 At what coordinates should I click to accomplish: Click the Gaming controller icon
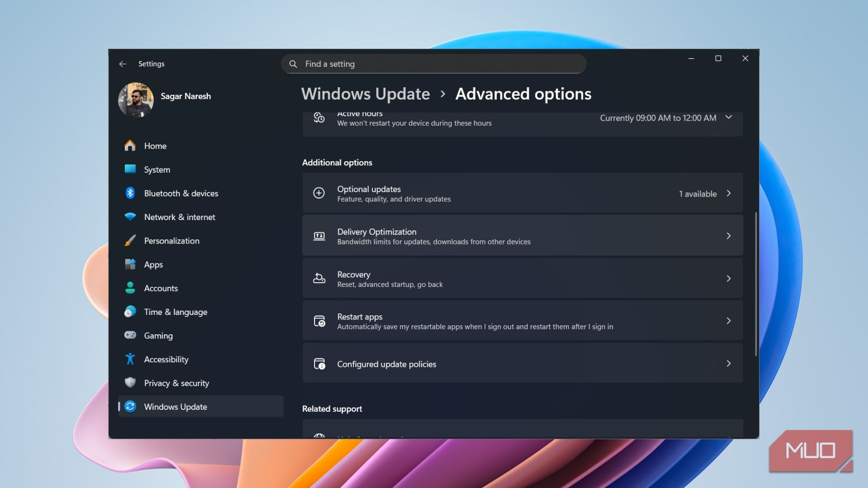point(130,335)
